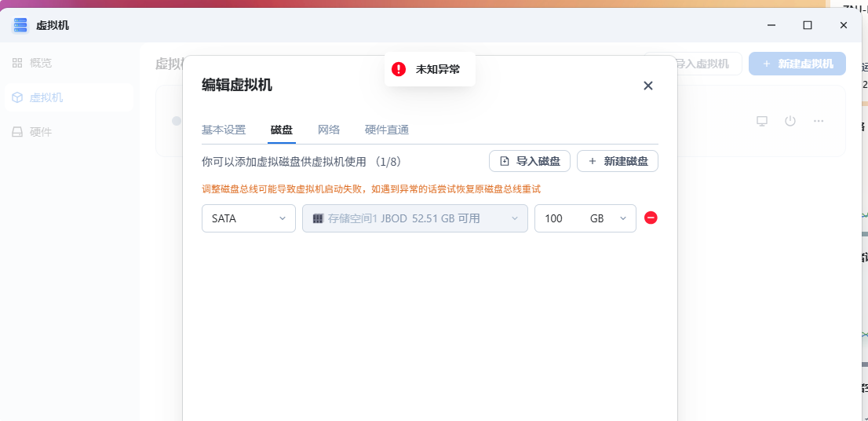The width and height of the screenshot is (868, 421).
Task: Click the 新建磁盘 button
Action: [617, 161]
